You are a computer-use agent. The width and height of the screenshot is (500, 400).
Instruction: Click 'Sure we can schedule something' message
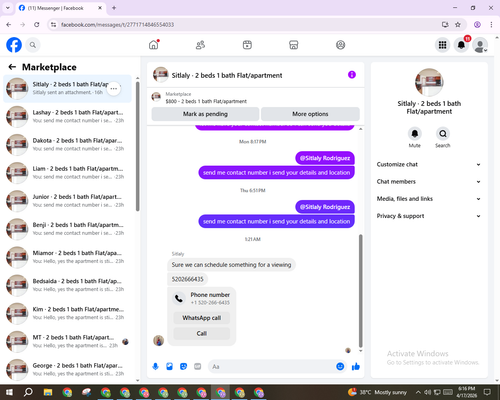[x=231, y=265]
